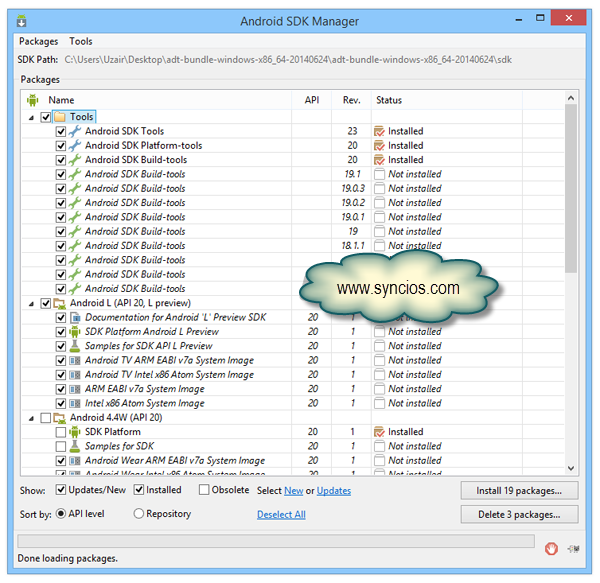Click the documentation icon for Android 'L' Preview SDK
Screen dimensions: 600x583
coord(75,318)
